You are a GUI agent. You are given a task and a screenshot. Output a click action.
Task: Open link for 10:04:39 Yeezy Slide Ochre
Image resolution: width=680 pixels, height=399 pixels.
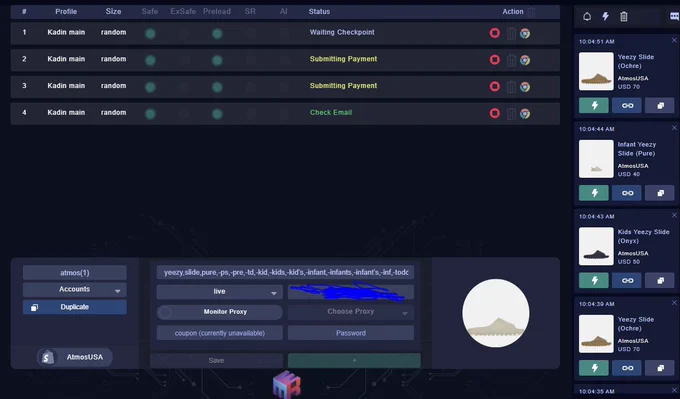pyautogui.click(x=627, y=368)
